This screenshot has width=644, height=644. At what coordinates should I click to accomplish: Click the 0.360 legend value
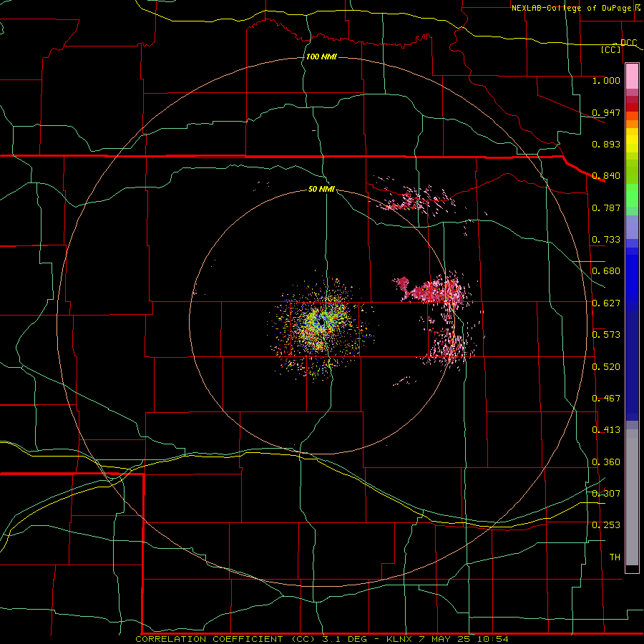(606, 462)
